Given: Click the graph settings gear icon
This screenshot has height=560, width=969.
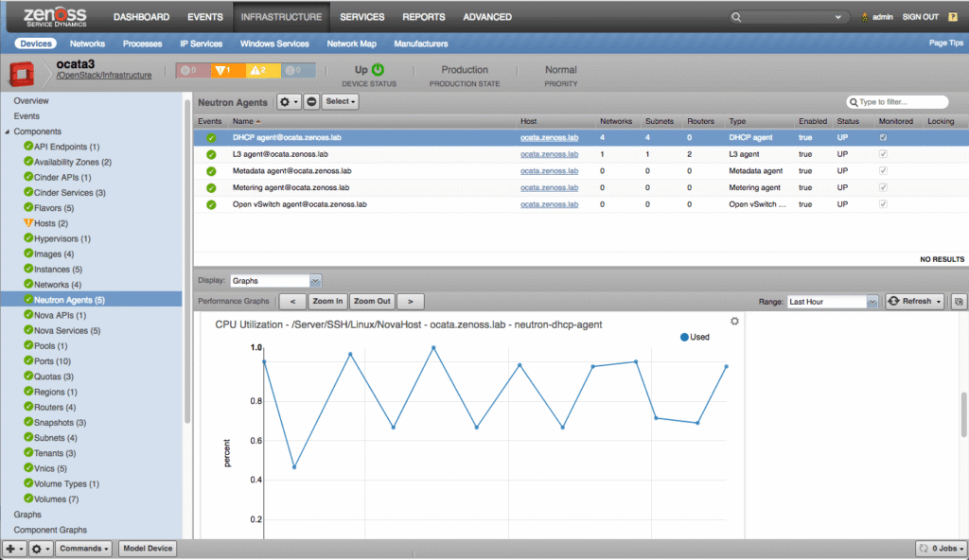Looking at the screenshot, I should 734,321.
